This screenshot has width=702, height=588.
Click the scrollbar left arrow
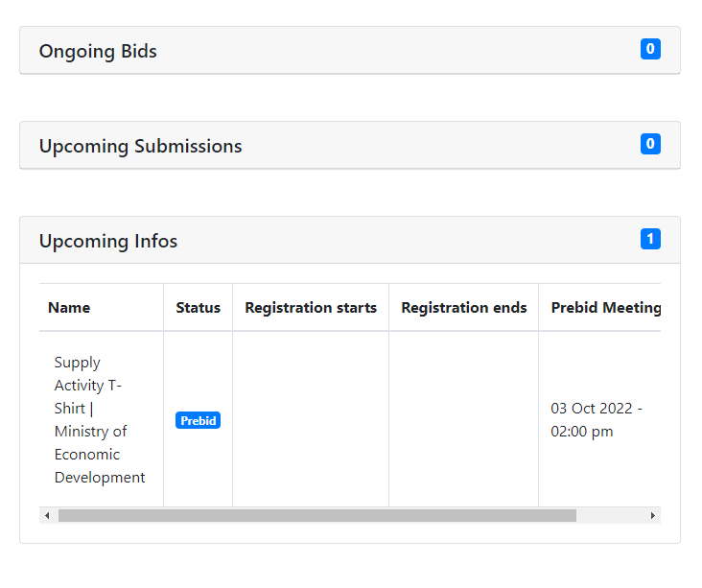click(47, 515)
